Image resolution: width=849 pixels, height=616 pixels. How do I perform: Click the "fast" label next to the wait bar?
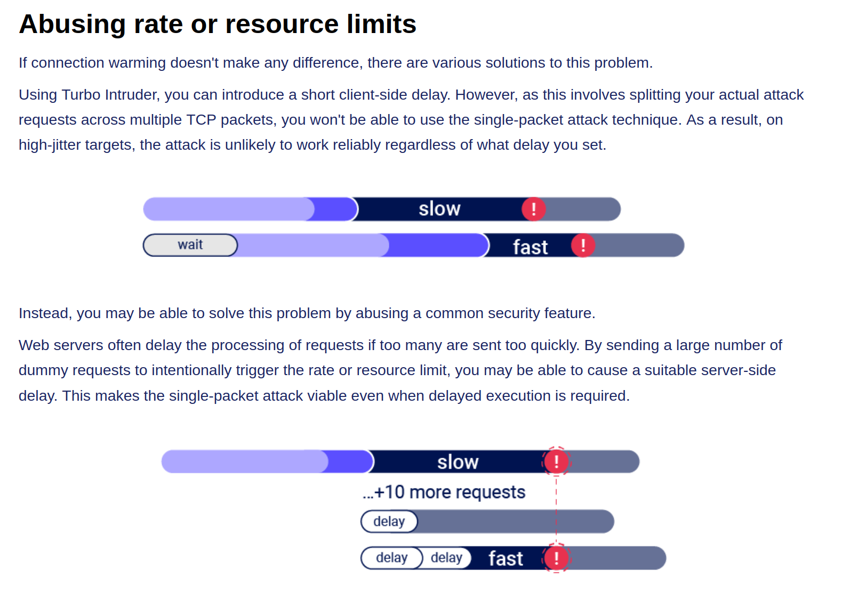tap(530, 247)
